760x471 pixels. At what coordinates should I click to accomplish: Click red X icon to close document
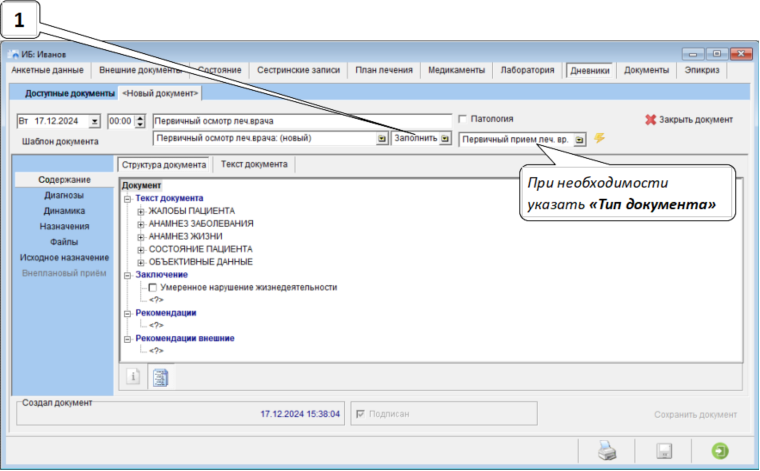650,119
